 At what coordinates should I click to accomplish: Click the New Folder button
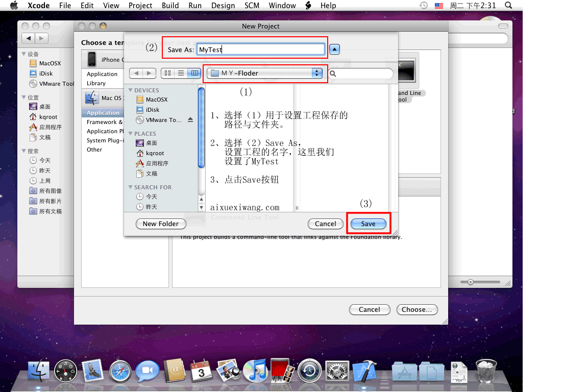tap(160, 224)
